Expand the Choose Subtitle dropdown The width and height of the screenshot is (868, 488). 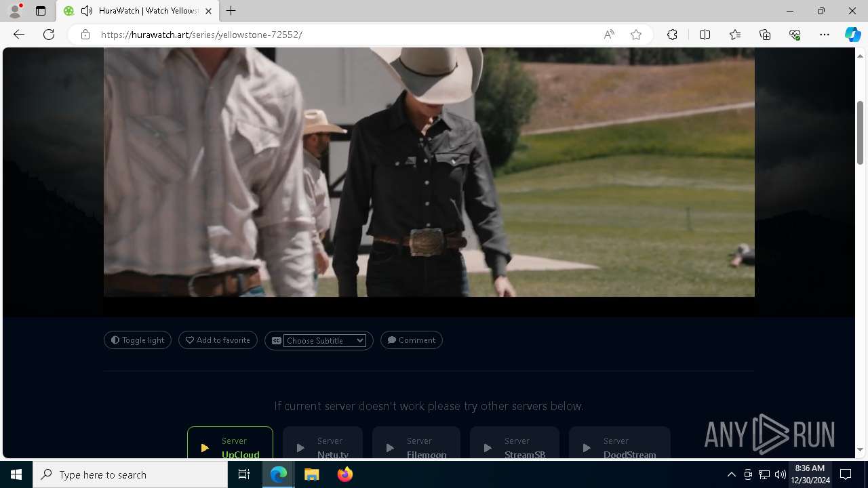[325, 340]
